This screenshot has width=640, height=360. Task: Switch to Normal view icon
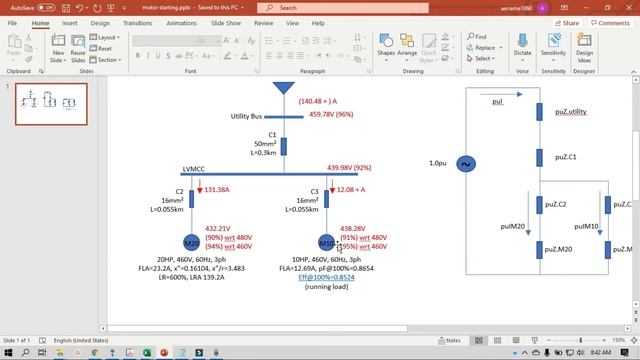coord(479,340)
